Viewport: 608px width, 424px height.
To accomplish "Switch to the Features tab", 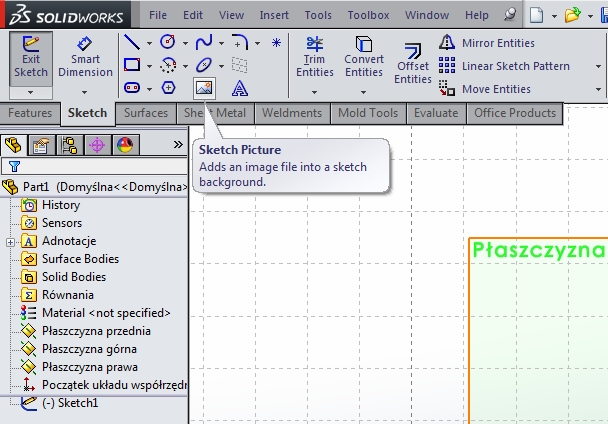I will (30, 113).
